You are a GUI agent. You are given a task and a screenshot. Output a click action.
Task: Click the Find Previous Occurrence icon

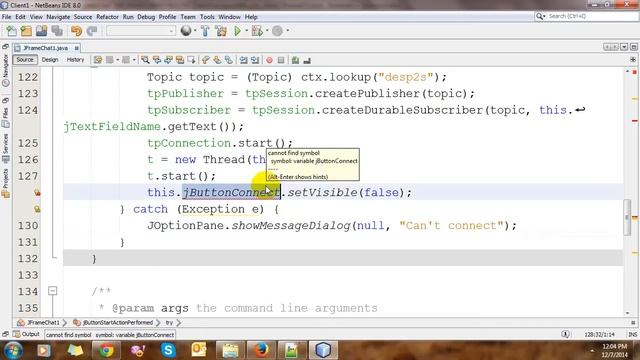click(157, 60)
